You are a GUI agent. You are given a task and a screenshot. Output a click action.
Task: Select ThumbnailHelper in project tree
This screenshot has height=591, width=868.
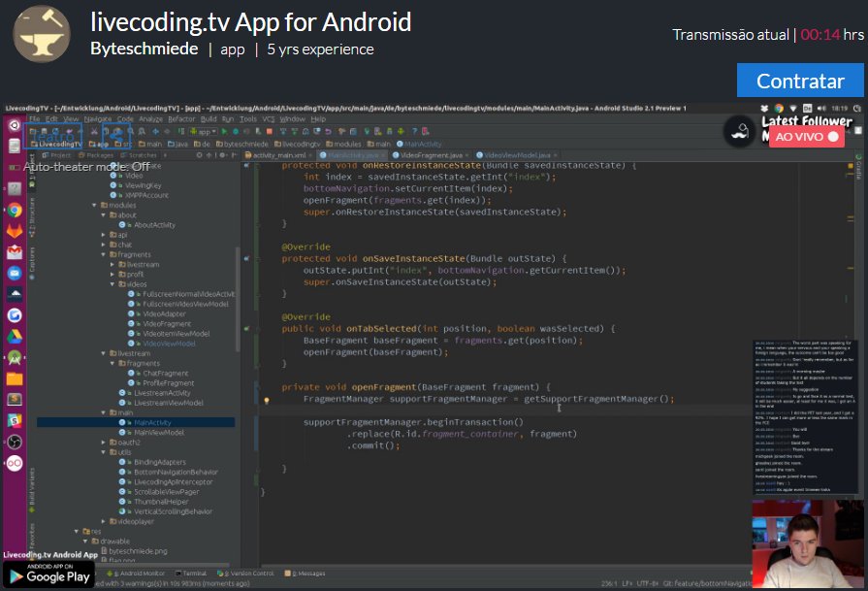(154, 502)
